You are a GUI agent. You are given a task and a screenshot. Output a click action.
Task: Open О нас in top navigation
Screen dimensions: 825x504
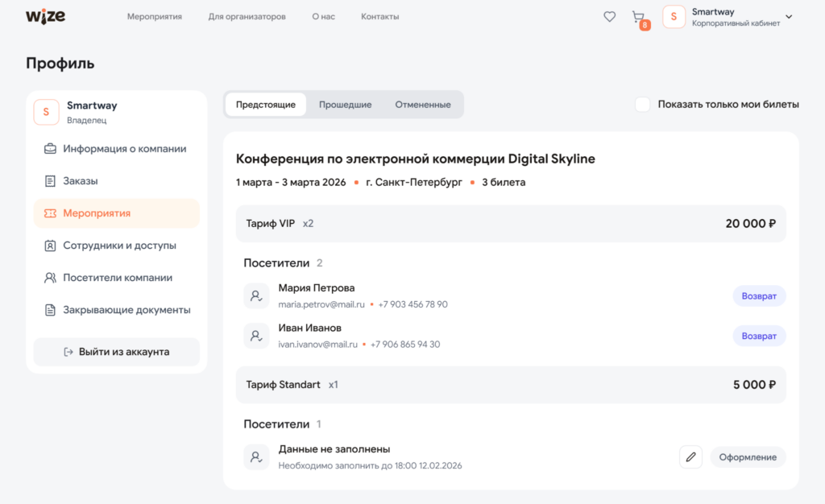[x=323, y=17]
